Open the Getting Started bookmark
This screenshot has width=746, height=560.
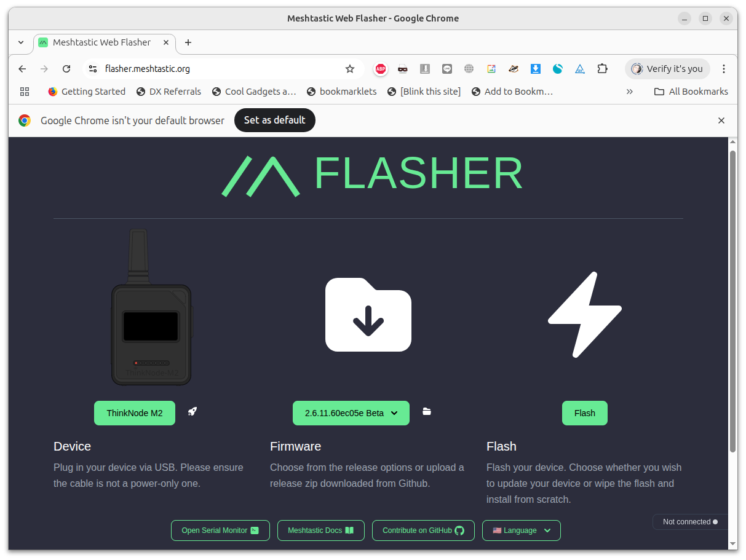[87, 92]
